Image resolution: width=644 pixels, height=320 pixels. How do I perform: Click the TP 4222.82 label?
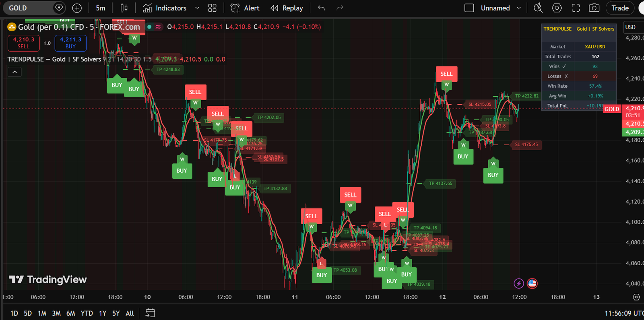526,96
